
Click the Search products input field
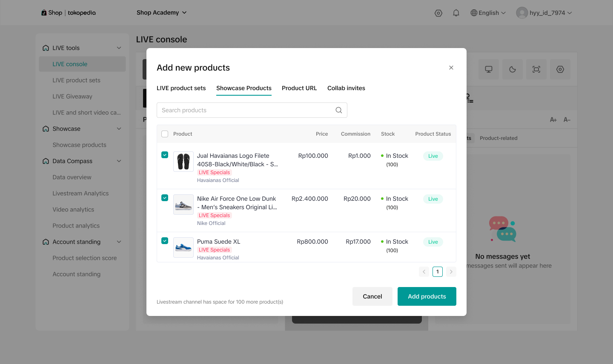(x=247, y=110)
